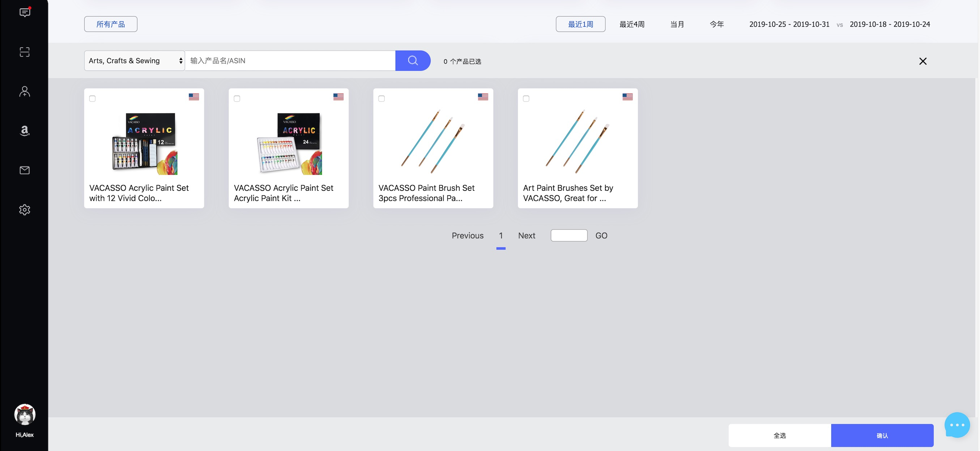The width and height of the screenshot is (980, 451).
Task: Click US flag on Art Paint Brushes card
Action: click(627, 97)
